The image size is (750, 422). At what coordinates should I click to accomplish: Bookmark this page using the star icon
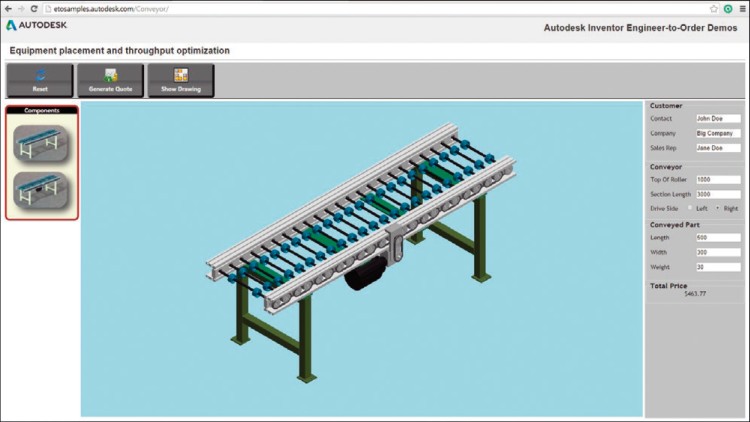coord(713,8)
